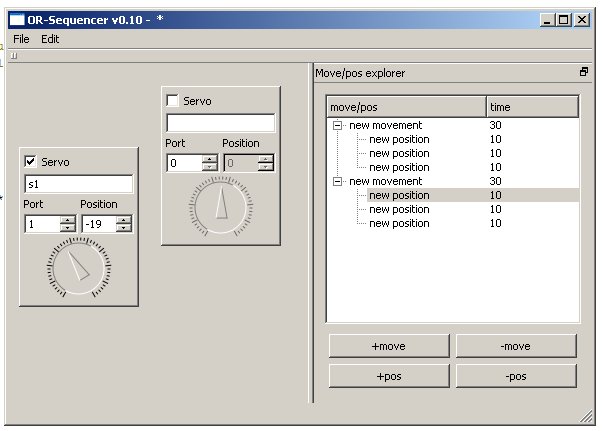
Task: Uncheck the s1 Servo checkbox
Action: pyautogui.click(x=31, y=161)
